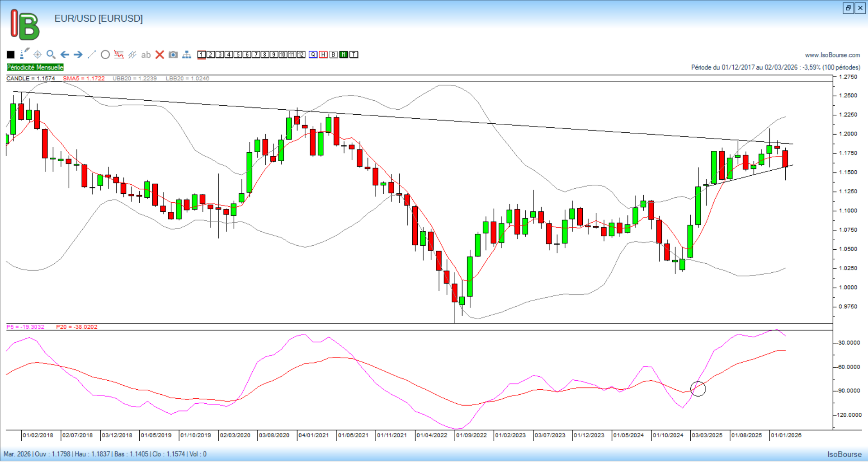This screenshot has height=462, width=868.
Task: Select numbered preset 2
Action: coord(211,55)
